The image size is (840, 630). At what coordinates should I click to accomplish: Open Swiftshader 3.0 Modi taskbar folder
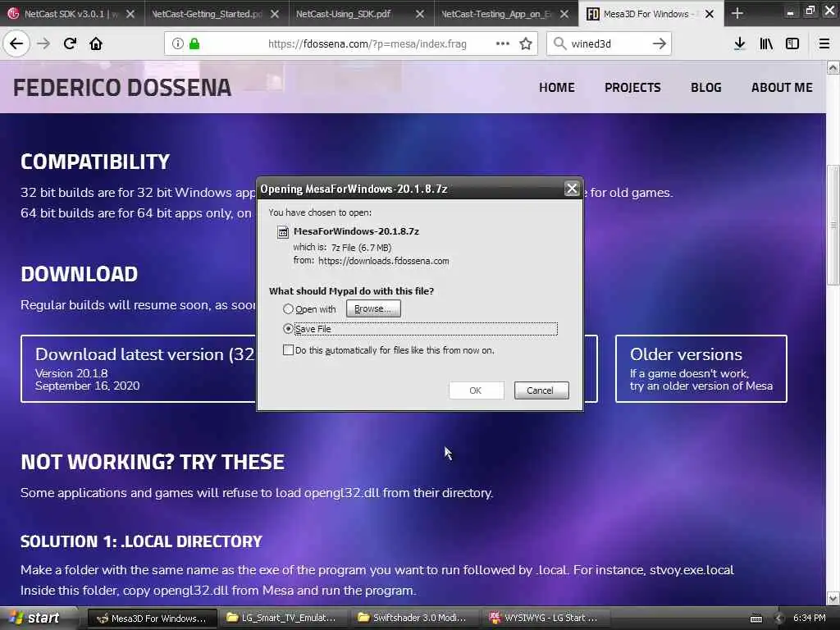(413, 619)
